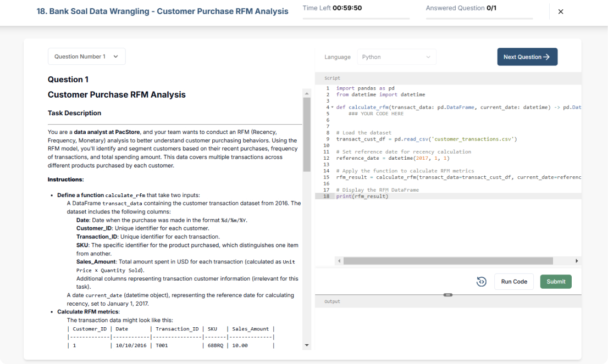Click the code editor's left scroll arrow
608x364 pixels.
pyautogui.click(x=339, y=261)
